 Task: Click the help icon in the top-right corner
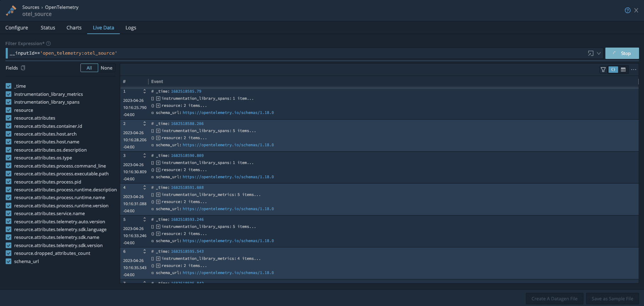point(627,10)
